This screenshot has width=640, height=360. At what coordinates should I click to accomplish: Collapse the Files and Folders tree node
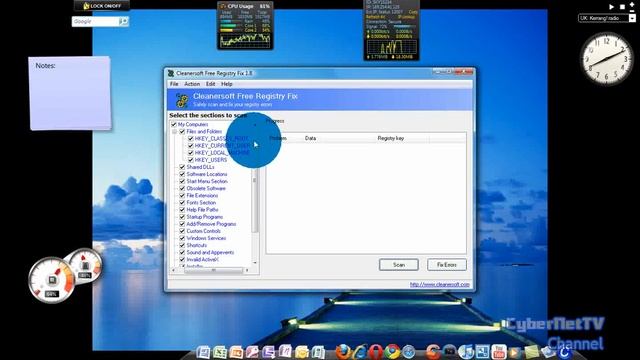[175, 132]
